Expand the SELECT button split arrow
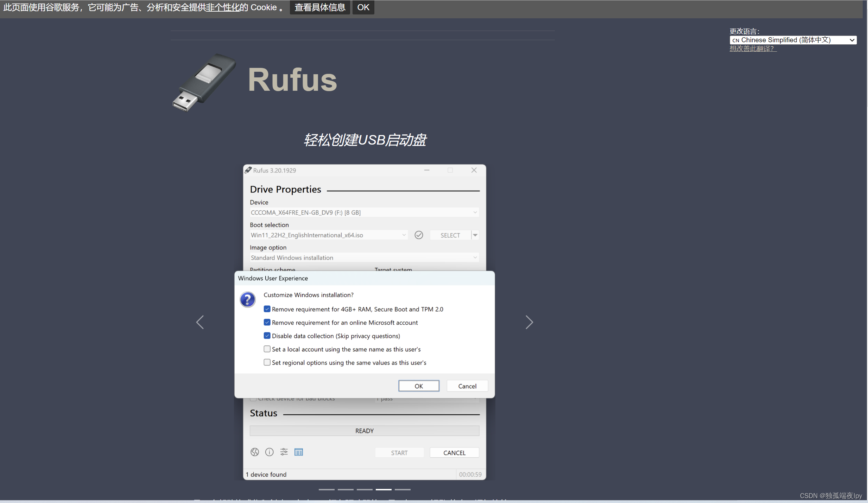 [475, 235]
